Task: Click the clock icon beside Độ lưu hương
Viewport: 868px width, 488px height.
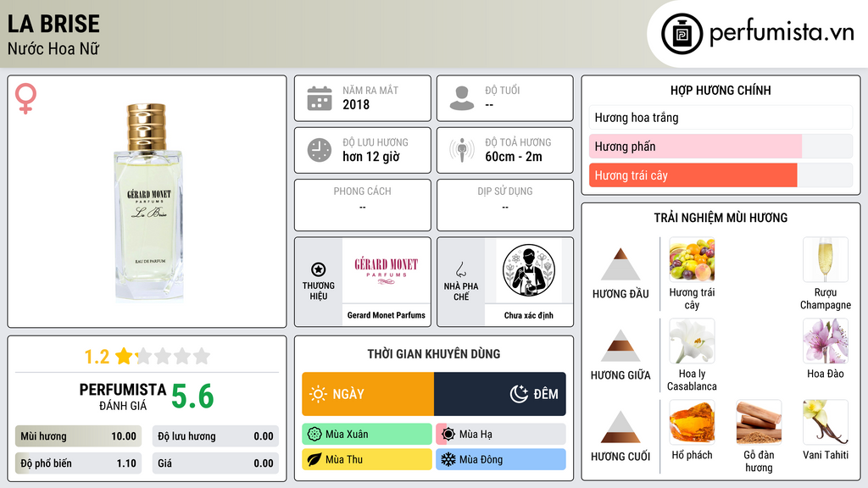Action: pos(320,150)
